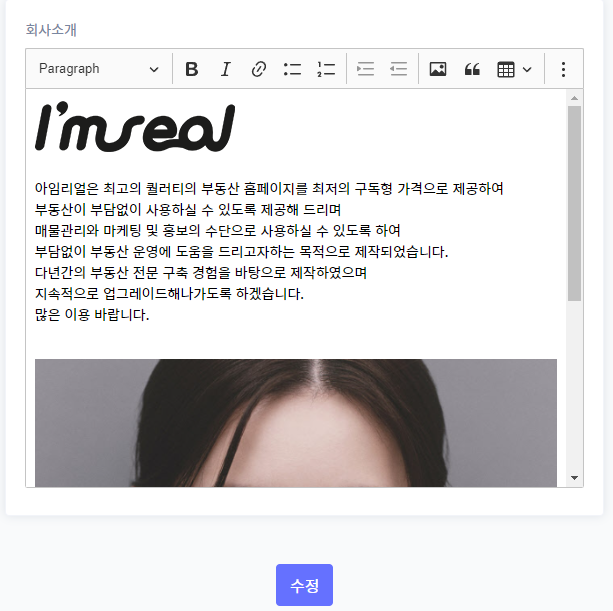Click the 회사소개 field label
The image size is (613, 611).
pyautogui.click(x=51, y=30)
